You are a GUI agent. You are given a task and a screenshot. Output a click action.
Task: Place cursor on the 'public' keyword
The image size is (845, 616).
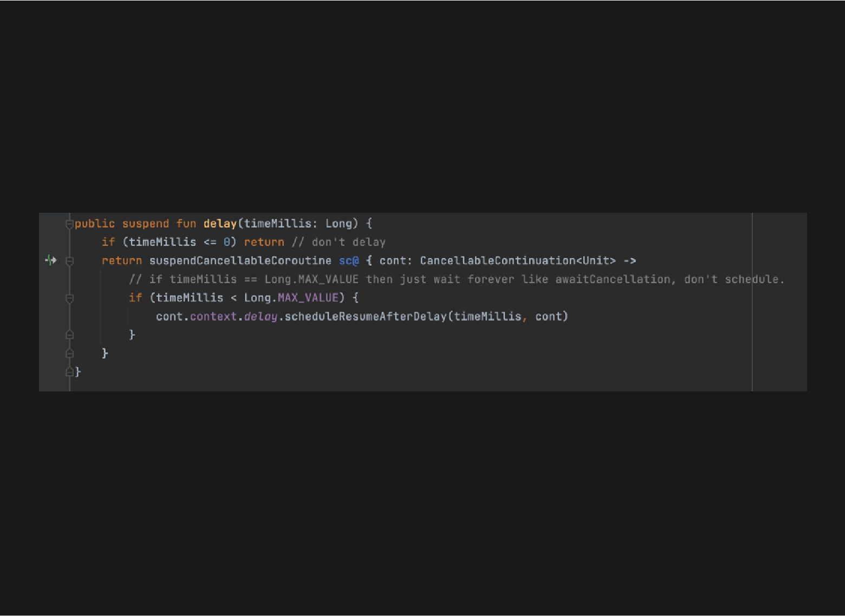point(95,224)
